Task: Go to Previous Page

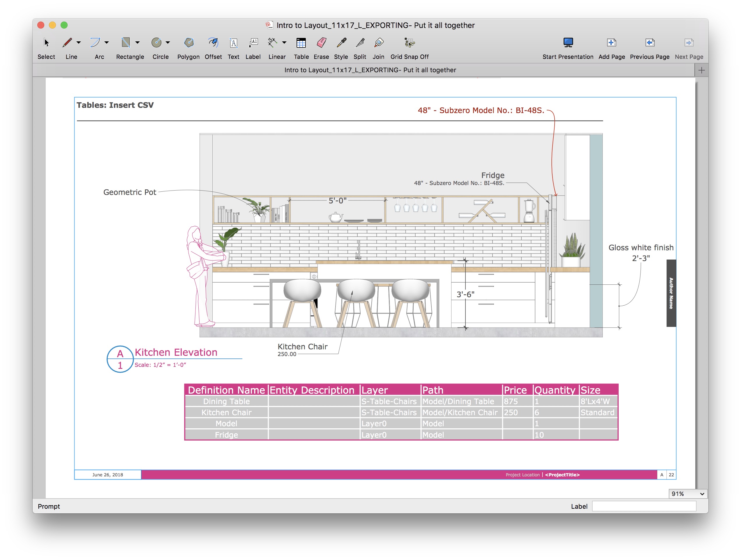Action: (x=649, y=43)
